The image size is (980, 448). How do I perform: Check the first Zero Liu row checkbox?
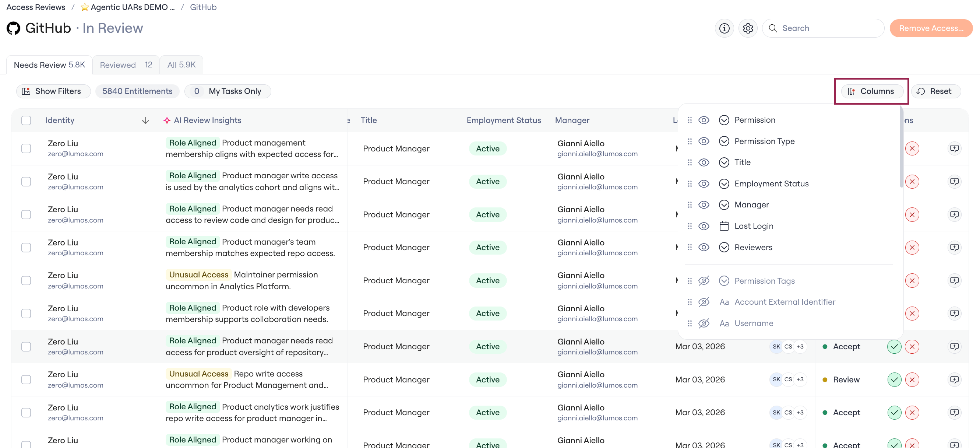click(x=26, y=148)
